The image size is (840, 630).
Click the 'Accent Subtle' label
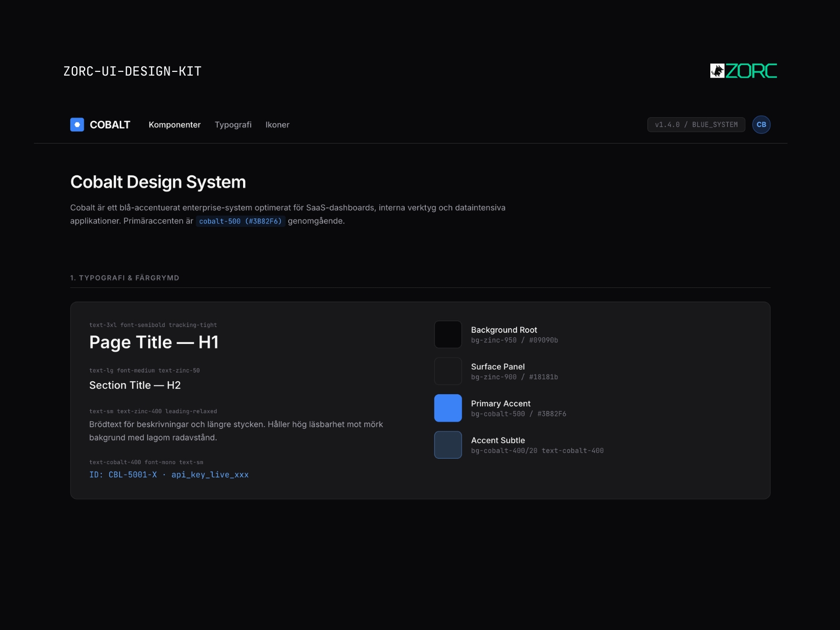tap(498, 440)
